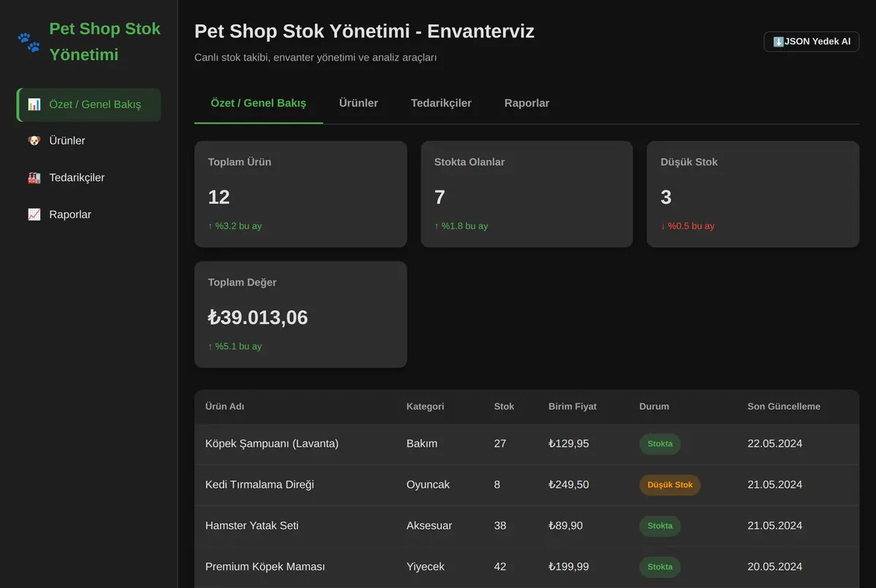The width and height of the screenshot is (876, 588).
Task: Click the Toplam Değer card
Action: 301,314
